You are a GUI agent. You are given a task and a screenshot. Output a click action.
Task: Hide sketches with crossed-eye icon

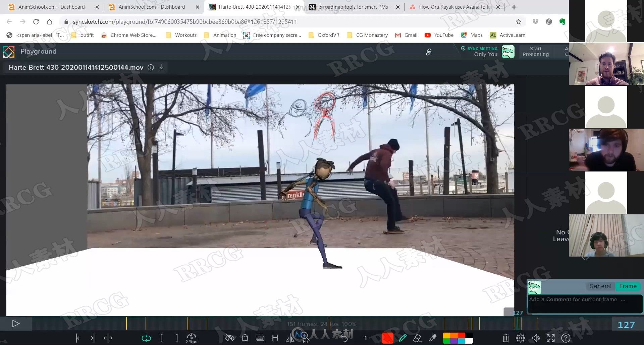[x=230, y=338]
